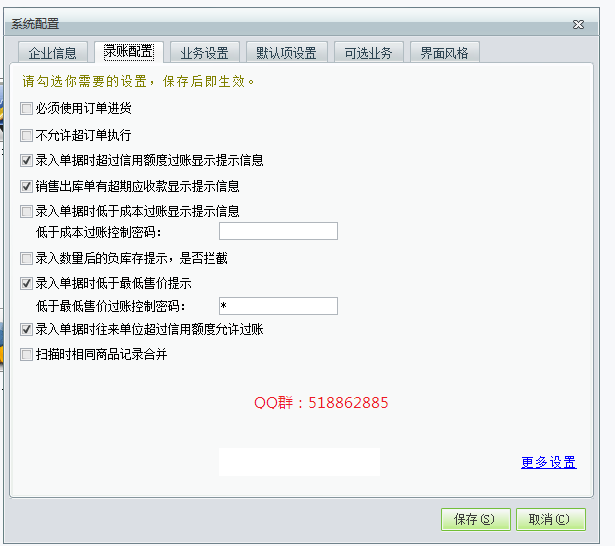Viewport: 615px width, 546px height.
Task: Enable 录入数量后的负库存提示,是否拦截 checkbox
Action: pyautogui.click(x=27, y=258)
